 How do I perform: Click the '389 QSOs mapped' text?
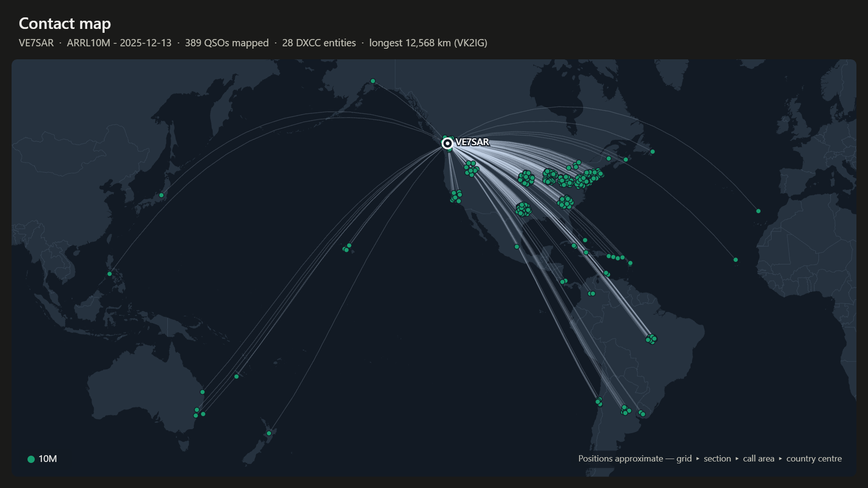click(227, 43)
